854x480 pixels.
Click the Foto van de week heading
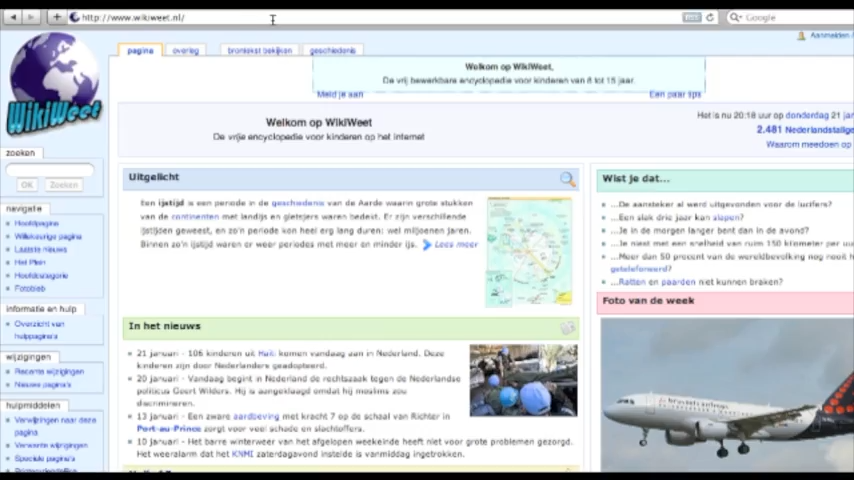(648, 301)
